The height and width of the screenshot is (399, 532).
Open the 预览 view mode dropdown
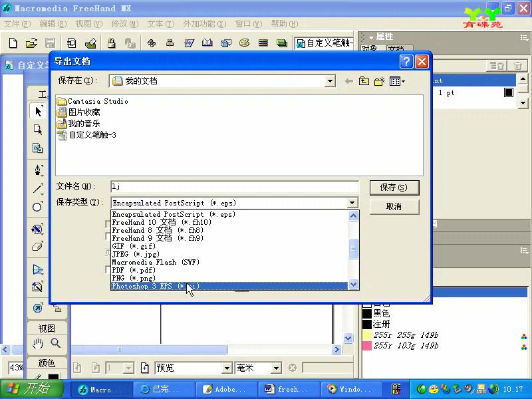point(227,368)
